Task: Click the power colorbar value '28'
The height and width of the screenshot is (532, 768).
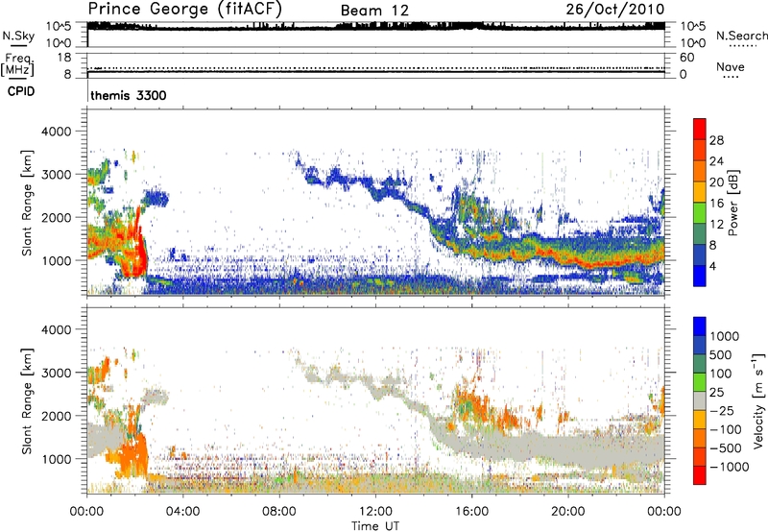Action: click(x=716, y=140)
